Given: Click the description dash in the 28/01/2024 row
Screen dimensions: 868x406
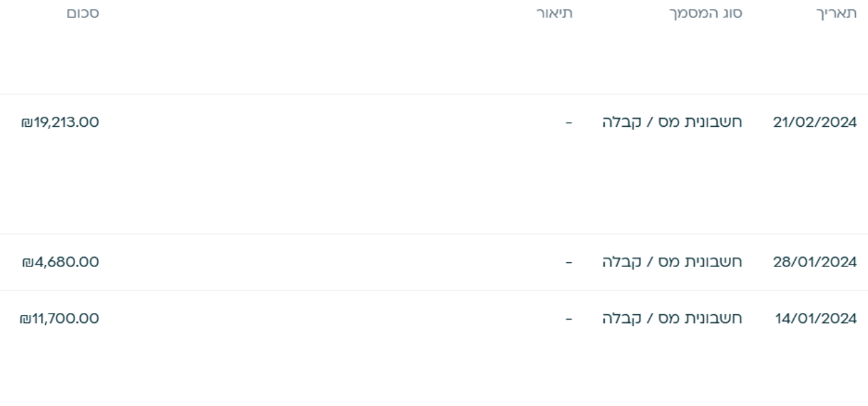Looking at the screenshot, I should (569, 262).
